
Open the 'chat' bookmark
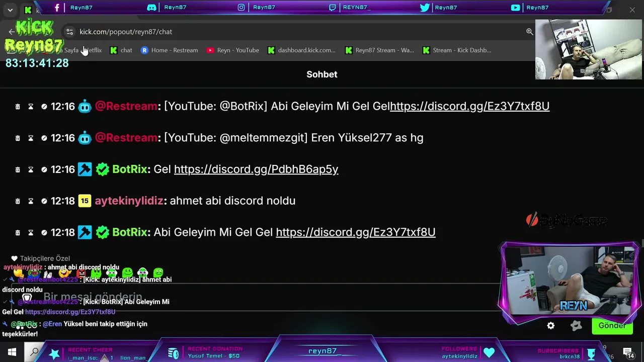121,50
